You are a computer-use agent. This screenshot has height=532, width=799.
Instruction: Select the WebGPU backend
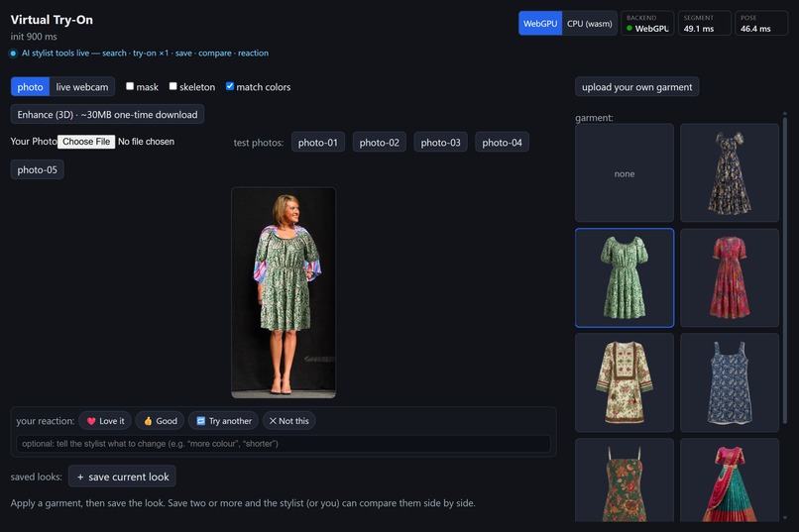540,24
